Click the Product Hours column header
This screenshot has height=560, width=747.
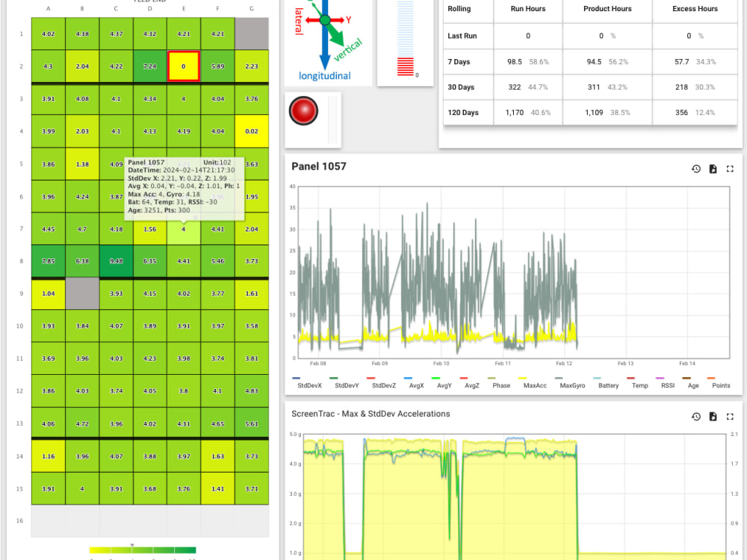click(x=607, y=8)
